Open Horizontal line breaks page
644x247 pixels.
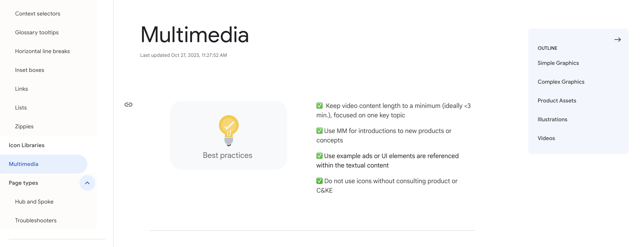(43, 51)
